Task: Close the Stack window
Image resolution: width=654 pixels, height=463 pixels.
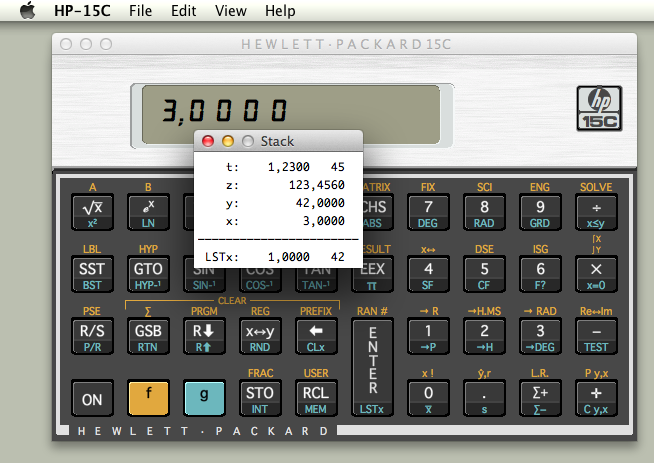Action: tap(208, 141)
